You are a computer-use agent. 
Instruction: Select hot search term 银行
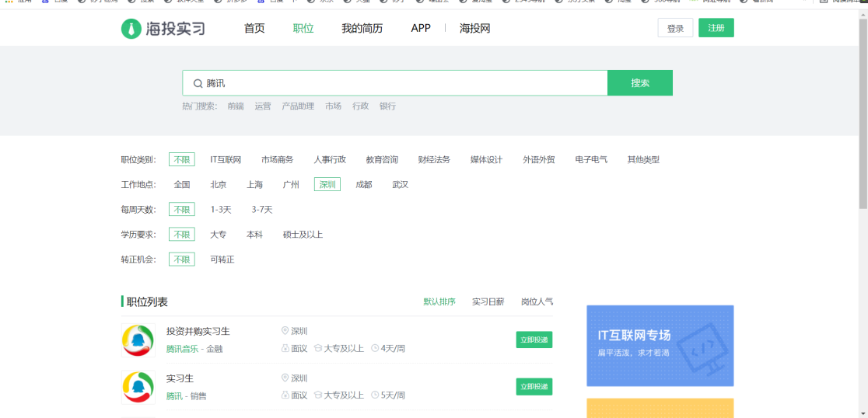(387, 106)
